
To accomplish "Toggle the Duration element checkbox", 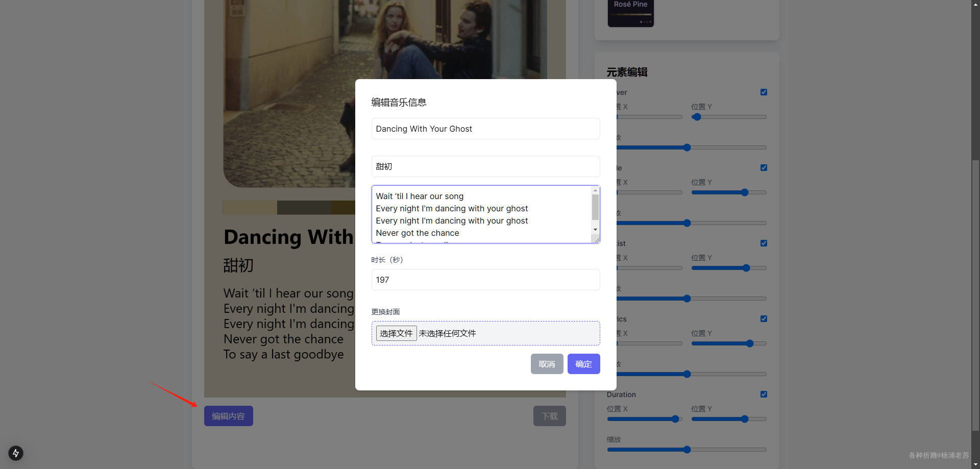I will (x=764, y=394).
